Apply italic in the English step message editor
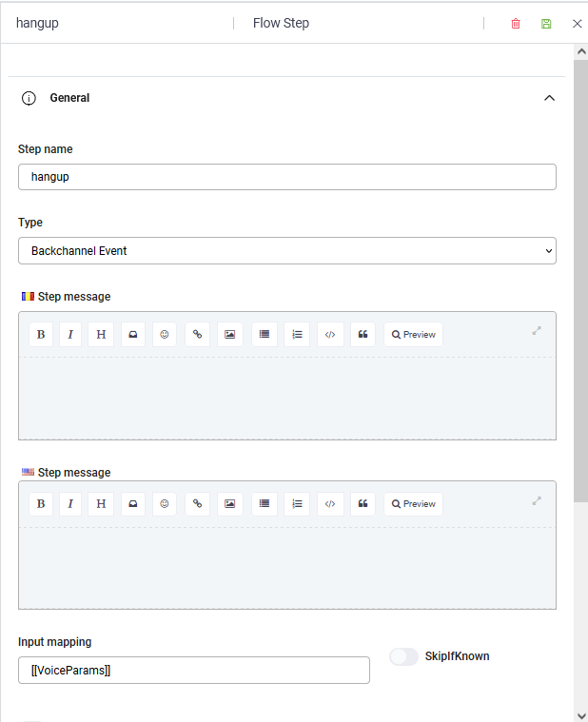 coord(70,504)
